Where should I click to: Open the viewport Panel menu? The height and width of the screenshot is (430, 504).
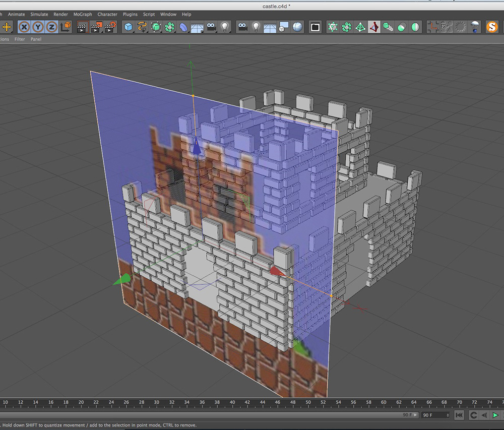(x=36, y=39)
